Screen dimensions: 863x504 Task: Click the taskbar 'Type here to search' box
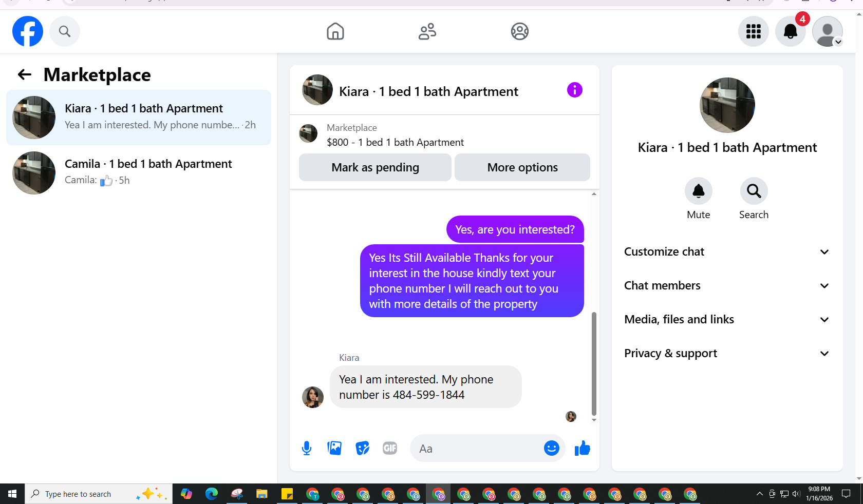coord(99,494)
